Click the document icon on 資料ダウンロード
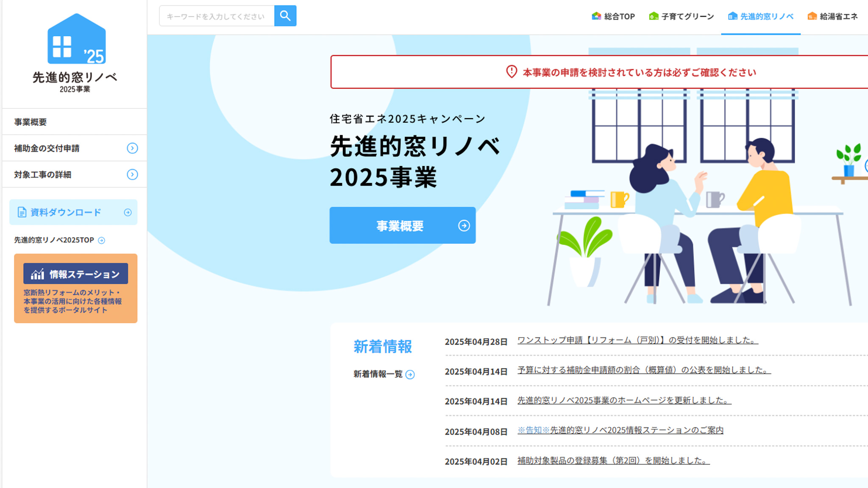The image size is (868, 488). click(x=22, y=212)
